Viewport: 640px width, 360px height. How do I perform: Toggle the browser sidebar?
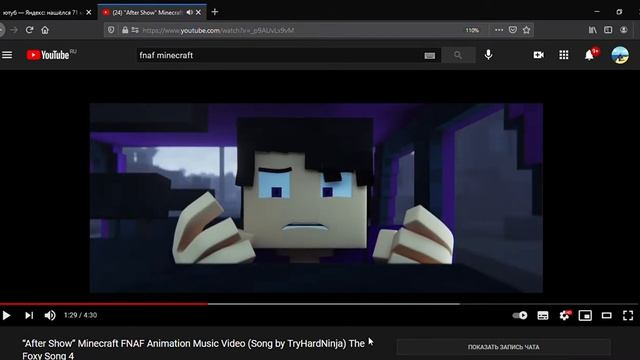(x=608, y=30)
